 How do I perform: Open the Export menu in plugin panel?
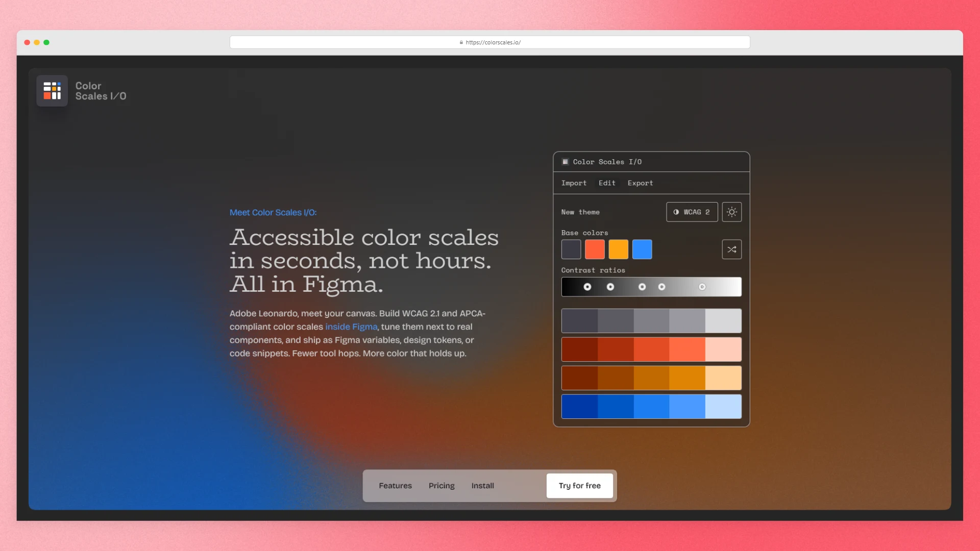click(640, 183)
